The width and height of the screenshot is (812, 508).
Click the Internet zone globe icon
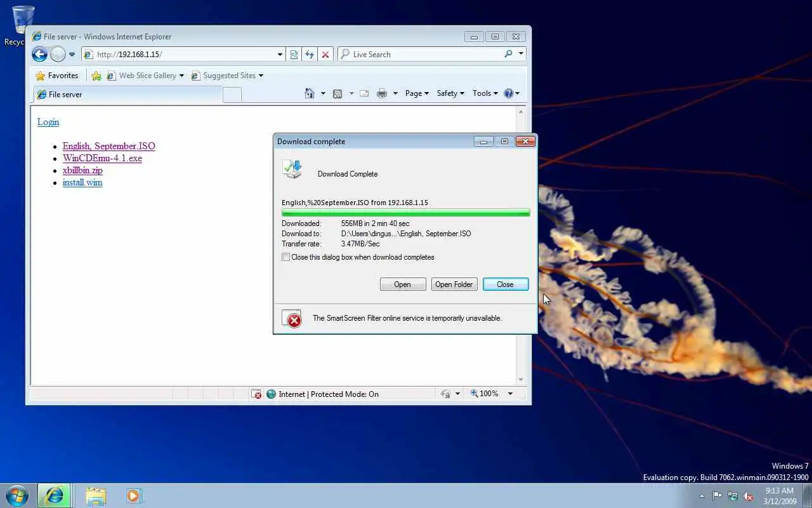[272, 394]
